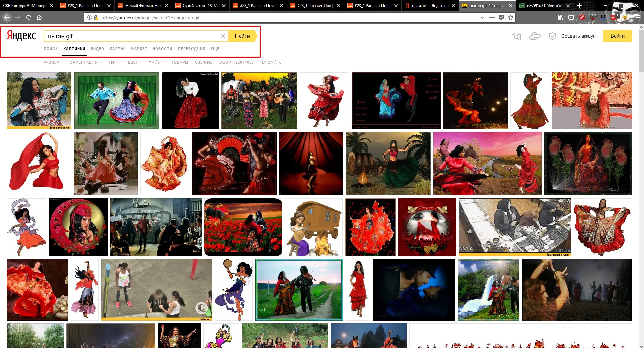The width and height of the screenshot is (644, 348).
Task: Open the safe search shield icon
Action: [552, 36]
